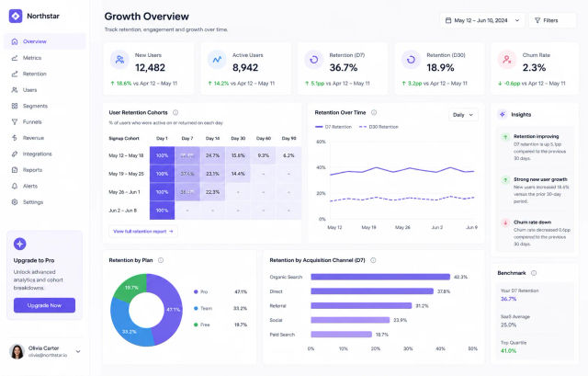Click the purple 47.1% donut segment
Screen dimensions: 588x376
(173, 310)
